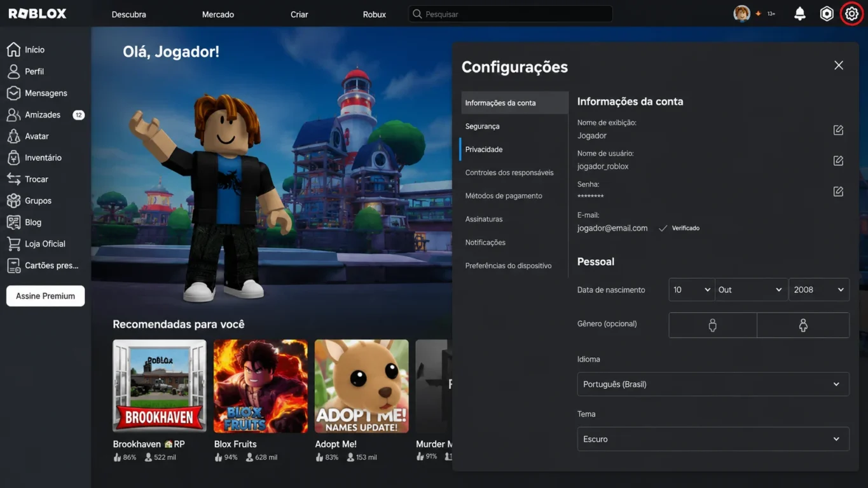Click the Grupos icon in sidebar
868x488 pixels.
coord(13,201)
